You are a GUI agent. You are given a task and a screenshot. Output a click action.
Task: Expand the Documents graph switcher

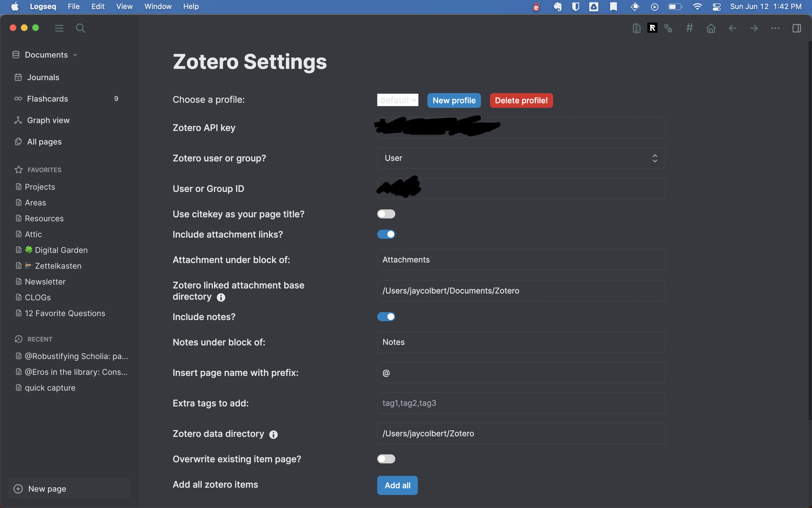pyautogui.click(x=45, y=55)
